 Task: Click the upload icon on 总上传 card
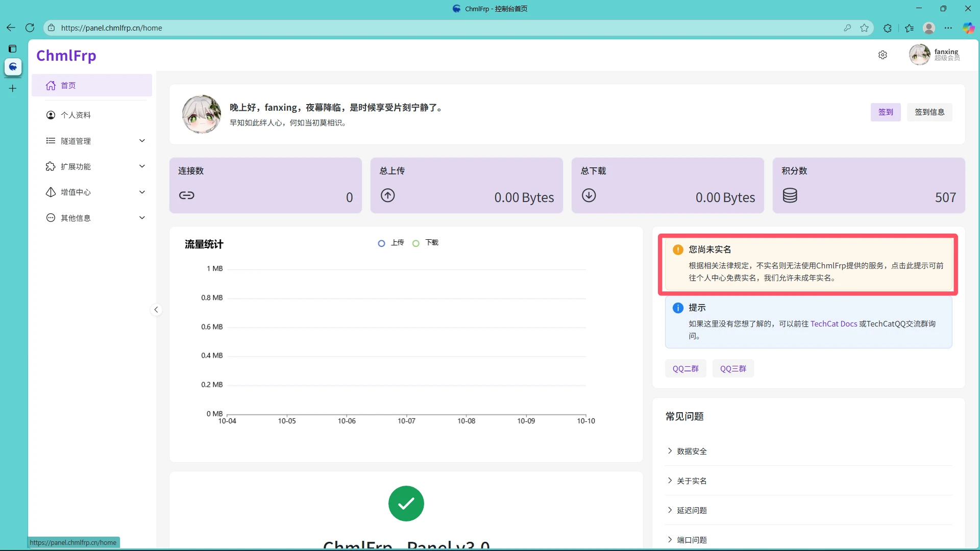click(388, 195)
